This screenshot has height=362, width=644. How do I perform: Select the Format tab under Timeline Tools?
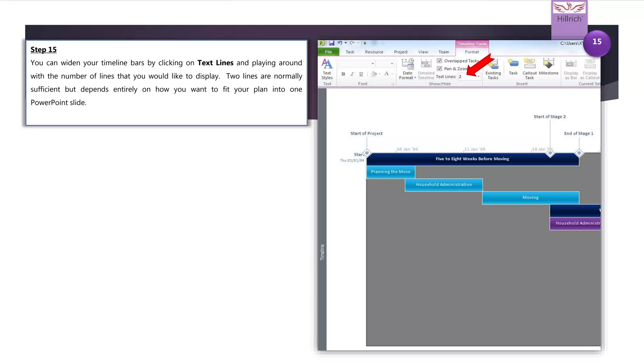click(472, 52)
